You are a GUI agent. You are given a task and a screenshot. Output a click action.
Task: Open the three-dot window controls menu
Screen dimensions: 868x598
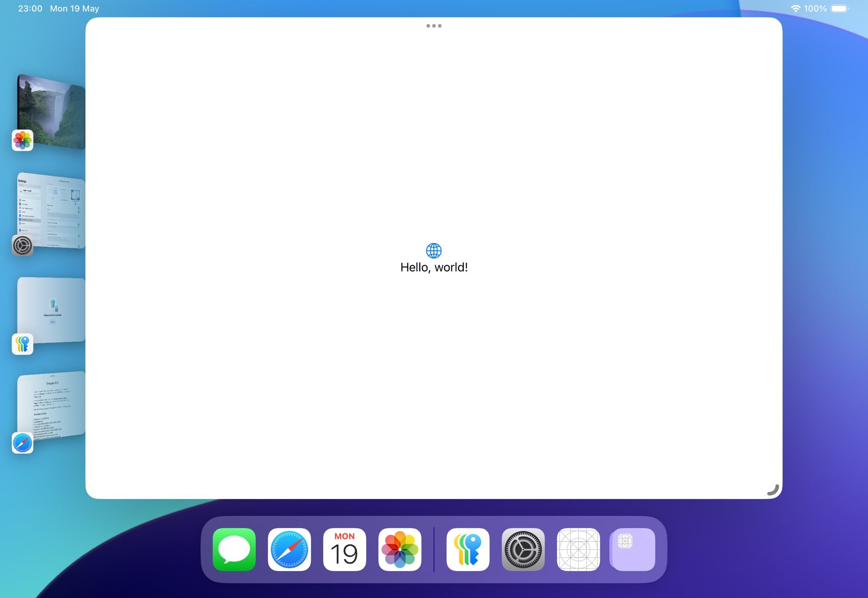(x=434, y=26)
